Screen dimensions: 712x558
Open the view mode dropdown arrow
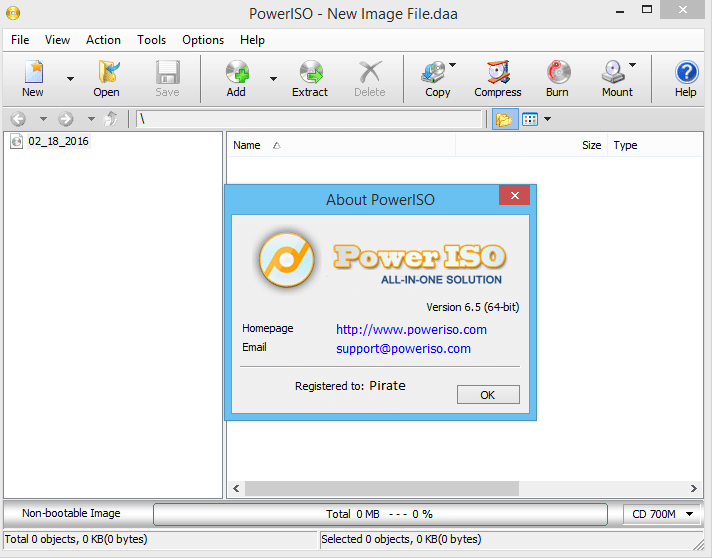click(x=547, y=119)
